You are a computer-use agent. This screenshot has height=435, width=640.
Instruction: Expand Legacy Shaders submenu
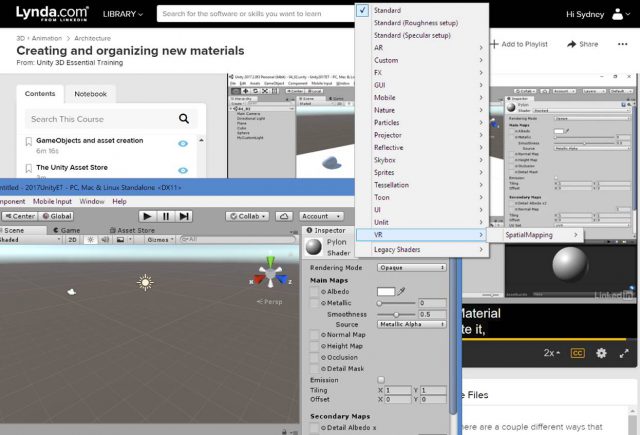(422, 249)
